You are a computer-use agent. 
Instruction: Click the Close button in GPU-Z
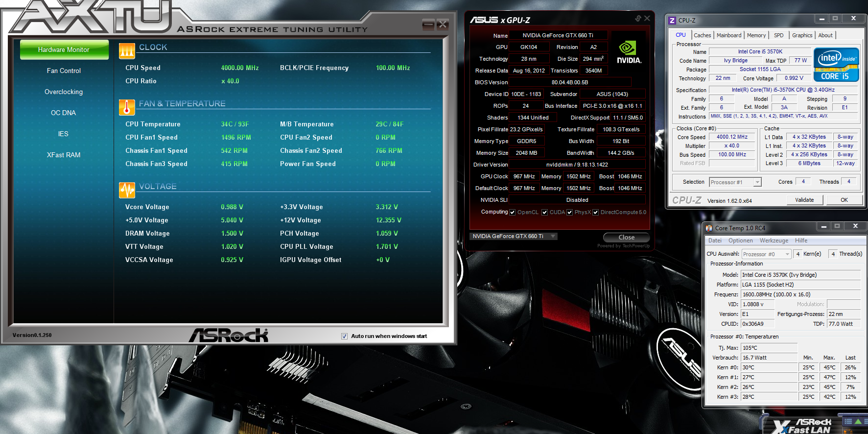(x=627, y=237)
